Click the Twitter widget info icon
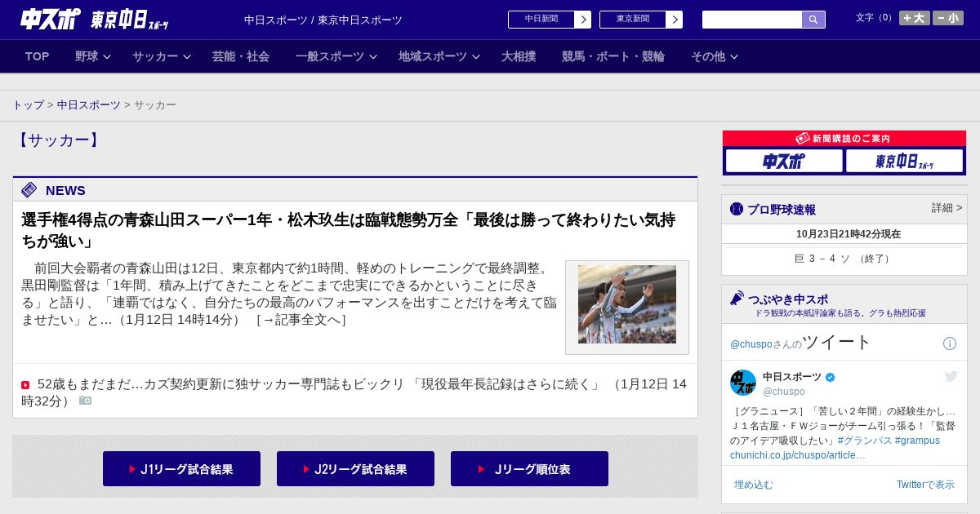This screenshot has height=514, width=980. point(950,343)
